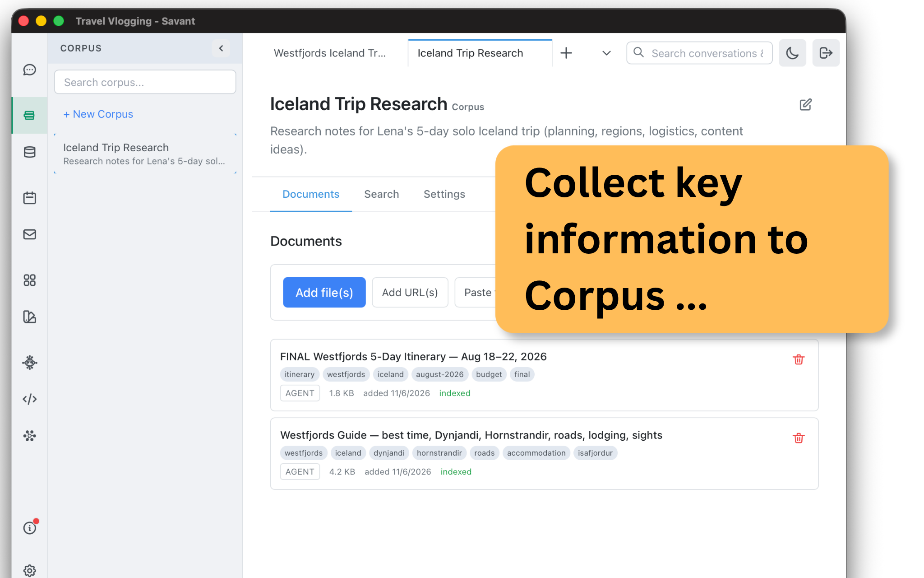924x578 pixels.
Task: Open the network nodes icon in sidebar
Action: pos(30,435)
